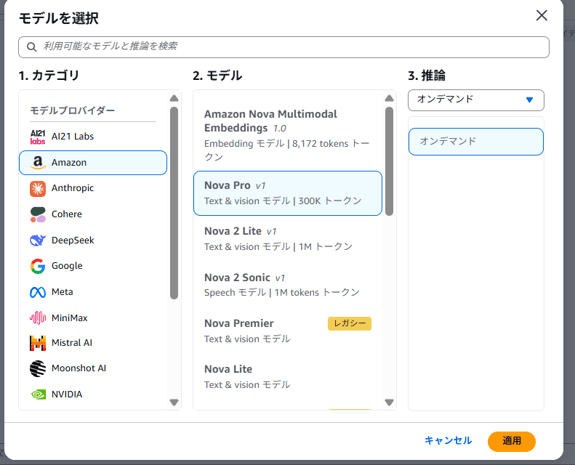Click the 適用 apply button
This screenshot has height=465, width=575.
tap(512, 441)
